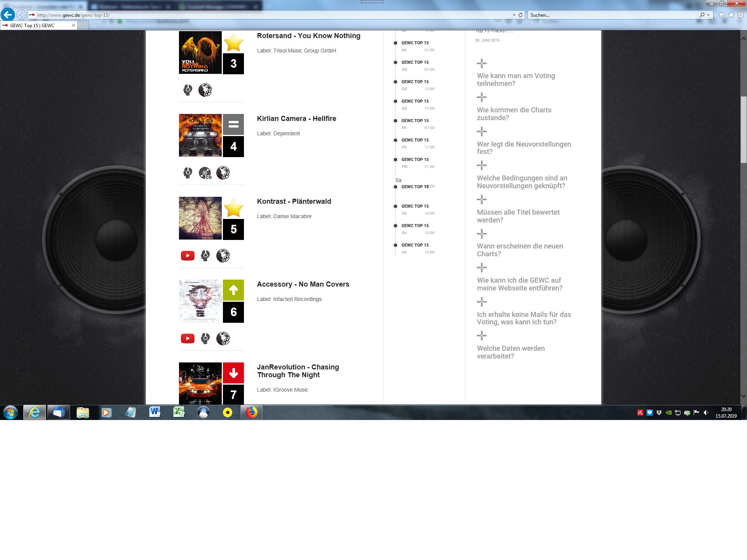Screen dimensions: 747x560
Task: Open the globe link icon under Kirlian Camera
Action: tap(223, 173)
